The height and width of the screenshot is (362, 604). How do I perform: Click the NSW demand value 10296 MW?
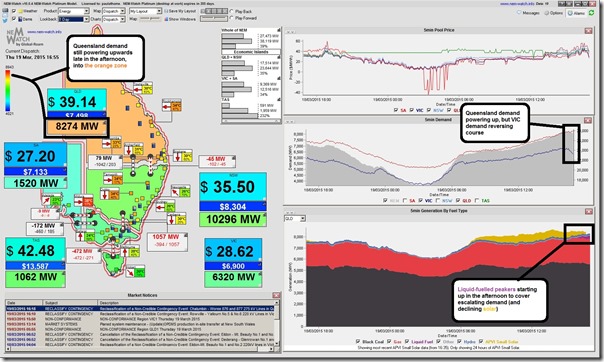click(233, 219)
